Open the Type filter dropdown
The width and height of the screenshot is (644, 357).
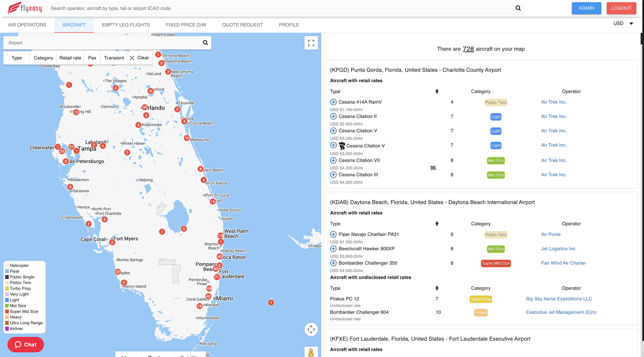pos(17,58)
